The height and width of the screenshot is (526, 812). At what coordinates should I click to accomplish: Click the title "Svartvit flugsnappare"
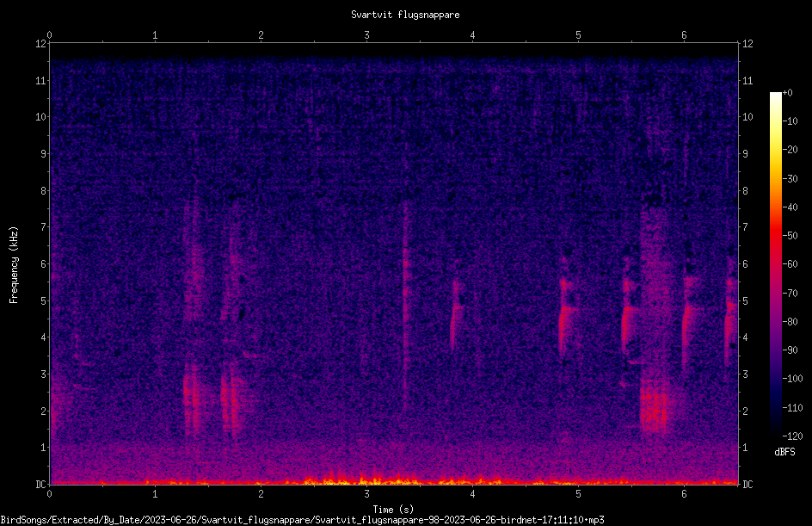click(x=405, y=15)
